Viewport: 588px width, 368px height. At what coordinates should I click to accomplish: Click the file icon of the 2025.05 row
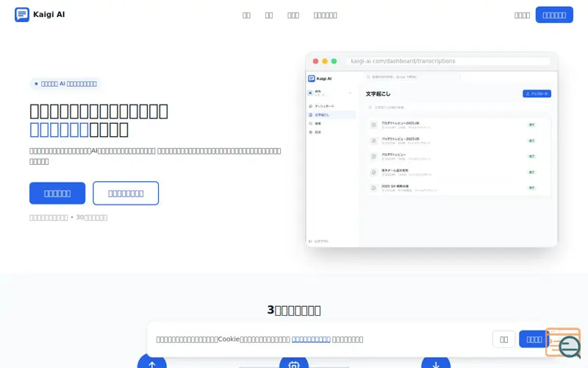[373, 141]
